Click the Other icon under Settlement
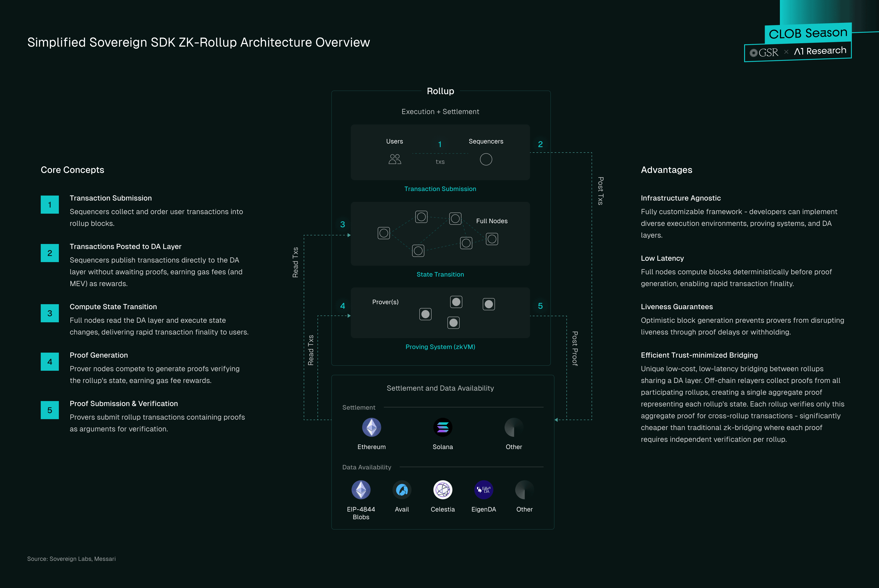Screen dimensions: 879x588 (x=514, y=427)
